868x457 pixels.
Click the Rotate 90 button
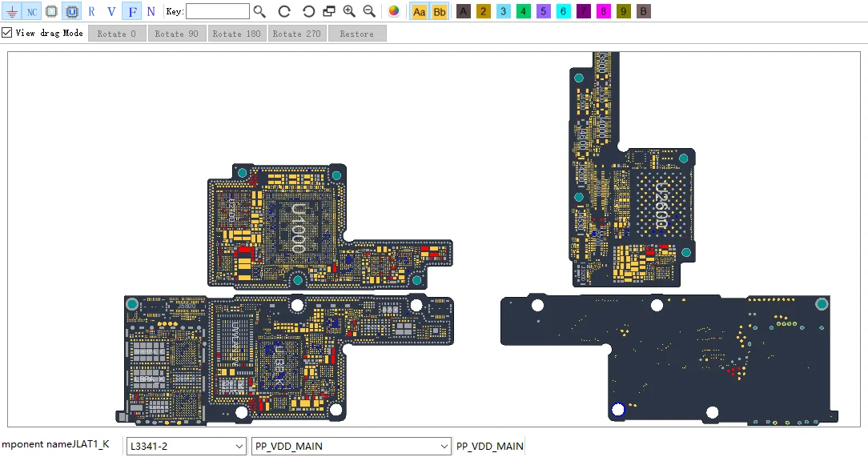[177, 34]
